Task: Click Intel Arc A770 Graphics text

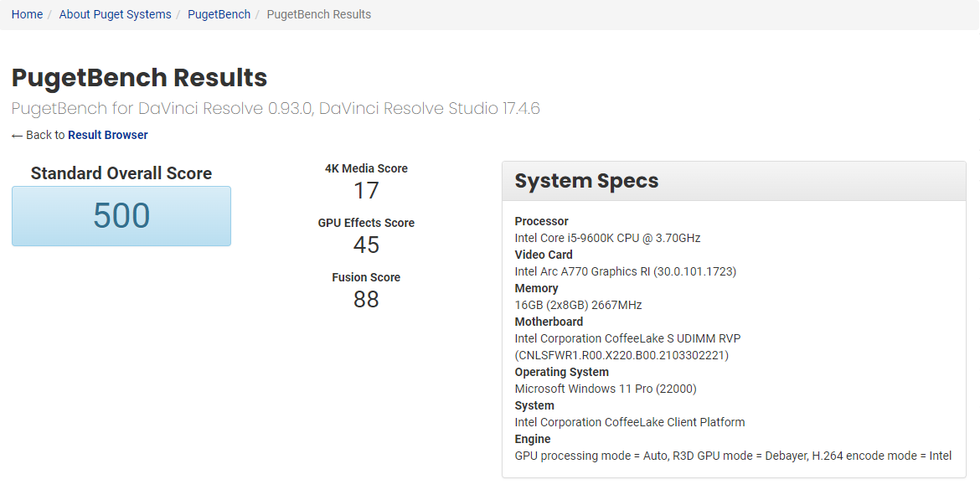Action: (625, 272)
